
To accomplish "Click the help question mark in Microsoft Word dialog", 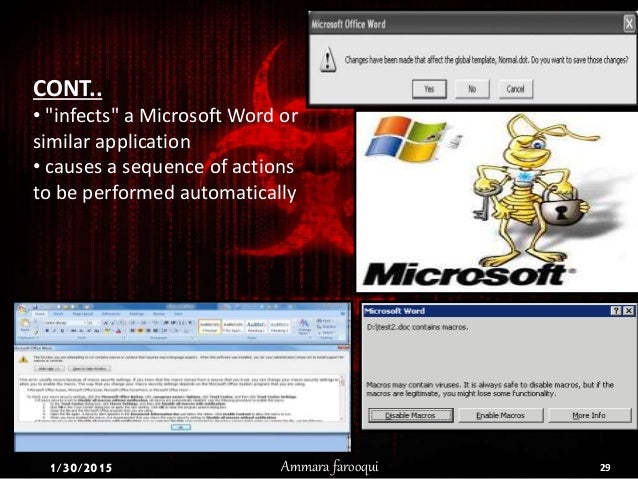I will coord(616,311).
